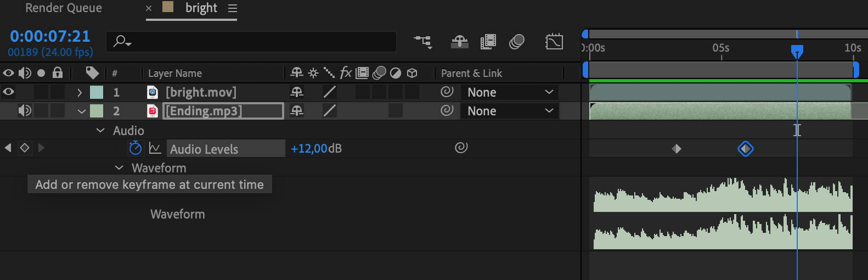
Task: Include Audio Levels in graph editor set
Action: pos(155,148)
